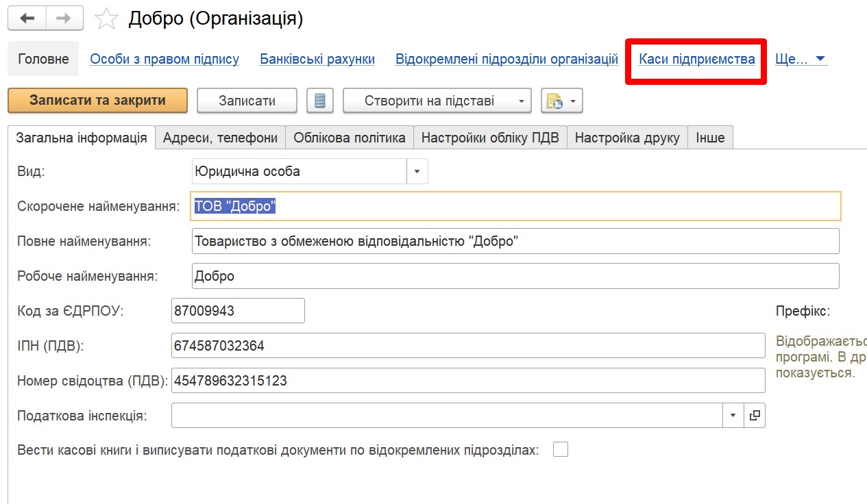Image resolution: width=867 pixels, height=504 pixels.
Task: Open the Настройки обліку ПДВ tab
Action: (490, 138)
